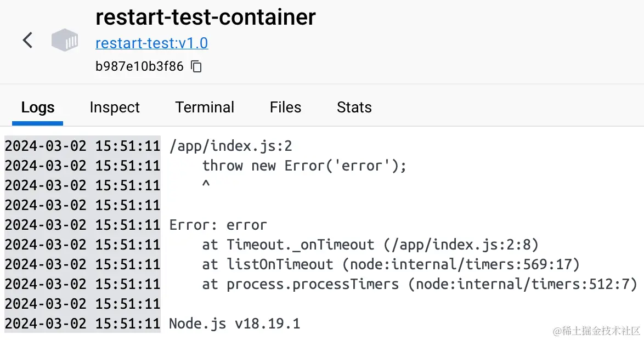Click the restart-test-container title
The width and height of the screenshot is (644, 340).
pos(205,17)
